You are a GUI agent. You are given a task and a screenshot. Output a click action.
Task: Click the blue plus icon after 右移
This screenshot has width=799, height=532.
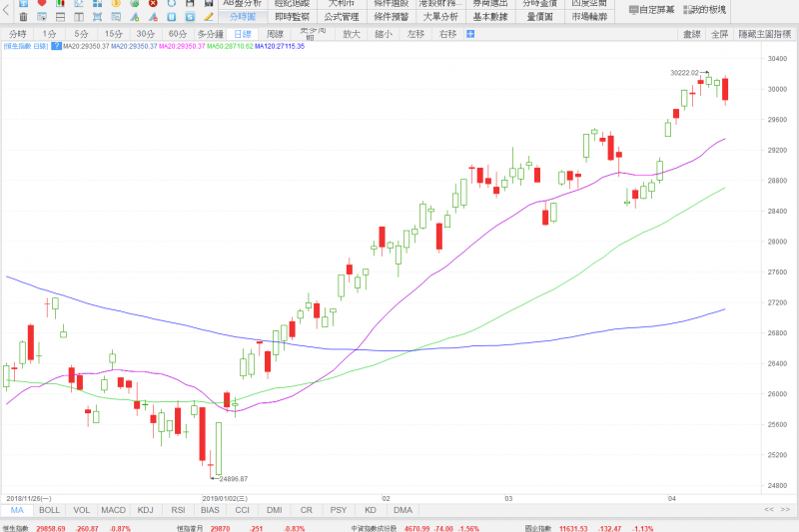click(x=470, y=34)
